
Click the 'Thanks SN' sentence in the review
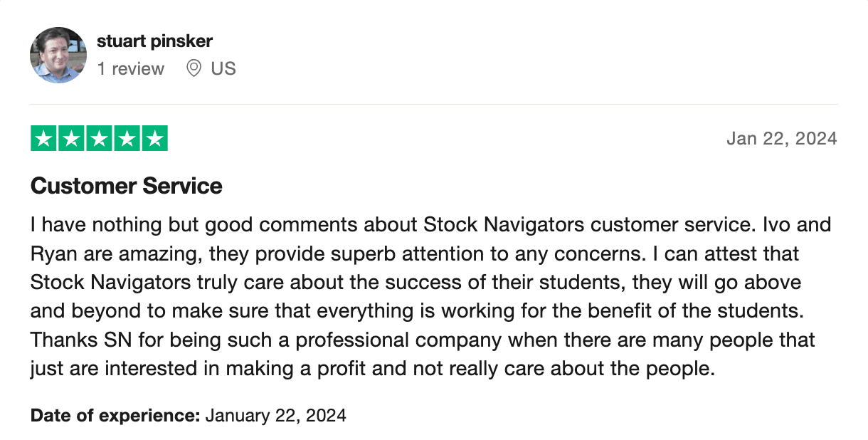[423, 340]
